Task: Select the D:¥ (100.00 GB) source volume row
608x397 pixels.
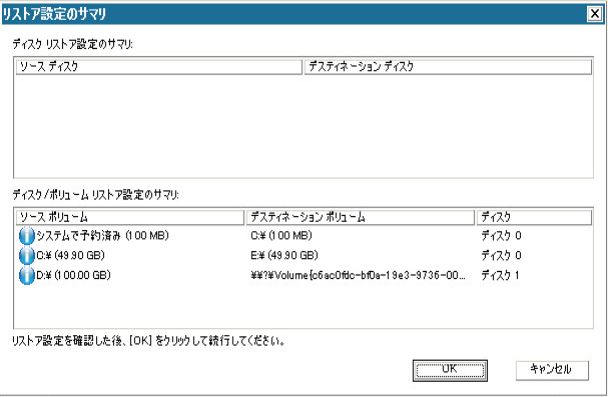Action: coord(304,275)
